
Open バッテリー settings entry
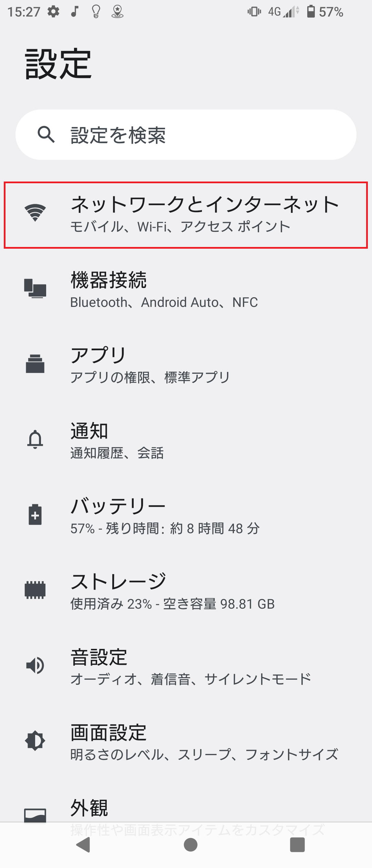tap(186, 517)
